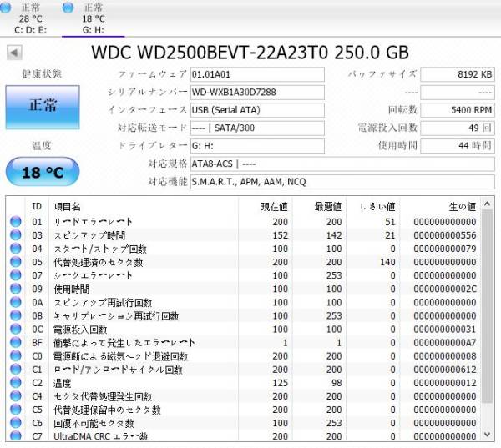Click the ID column header

(37, 207)
